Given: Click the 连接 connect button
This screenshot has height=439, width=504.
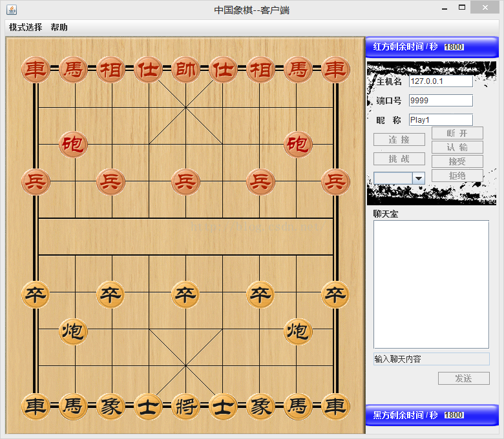Looking at the screenshot, I should click(x=399, y=139).
